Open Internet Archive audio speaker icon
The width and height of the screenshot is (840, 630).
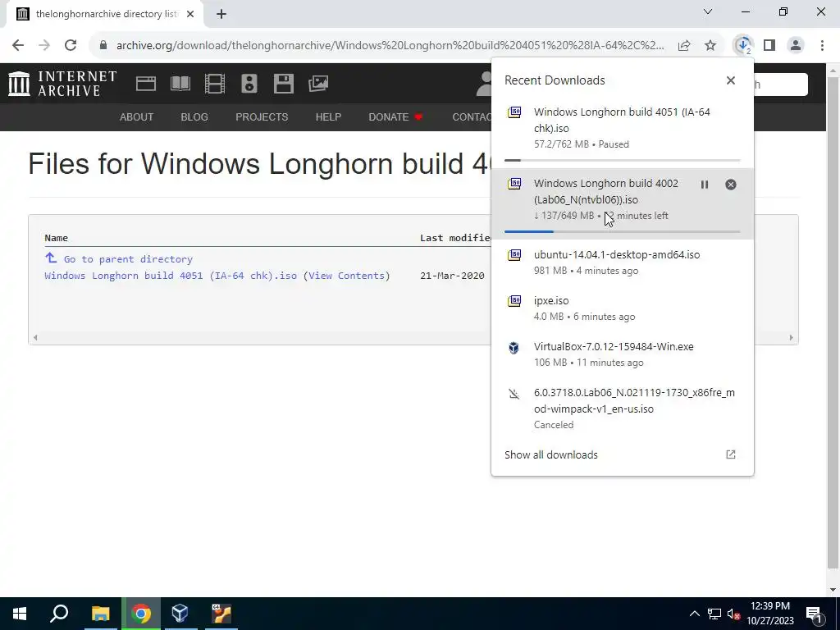(249, 84)
